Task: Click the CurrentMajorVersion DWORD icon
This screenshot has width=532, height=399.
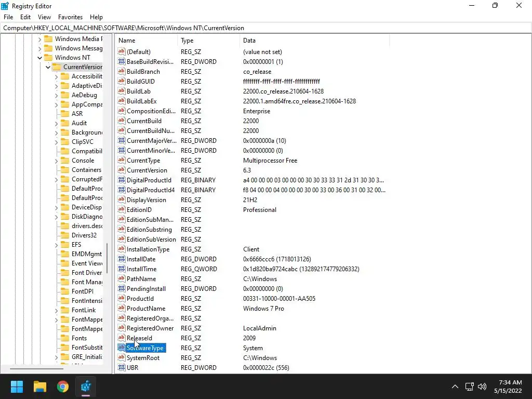Action: click(122, 140)
